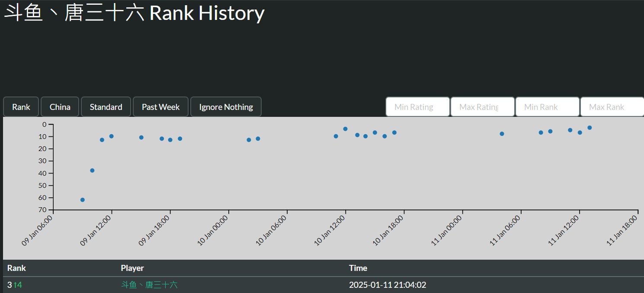Screen dimensions: 644x293
Task: Click the 2025-01-11 21:04:02 timestamp cell
Action: pyautogui.click(x=388, y=285)
